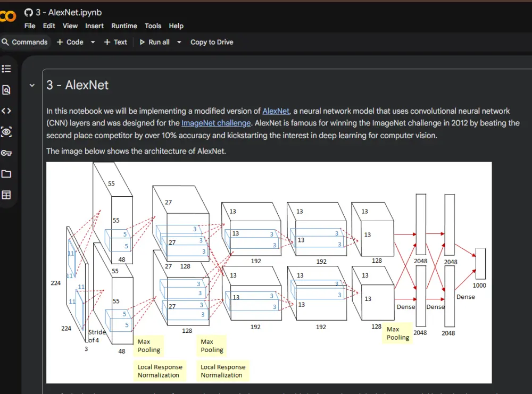532x394 pixels.
Task: Open the View menu
Action: [x=70, y=26]
